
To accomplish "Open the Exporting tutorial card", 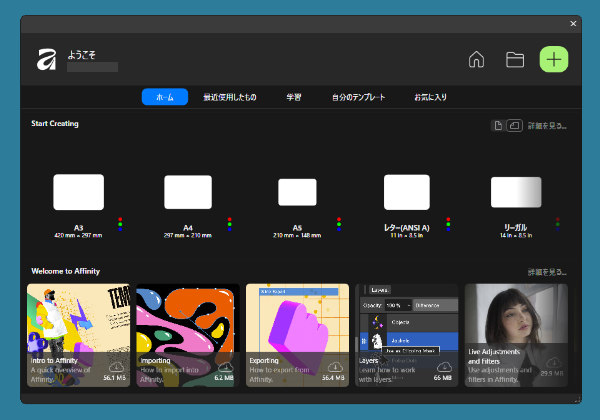I will pyautogui.click(x=297, y=335).
